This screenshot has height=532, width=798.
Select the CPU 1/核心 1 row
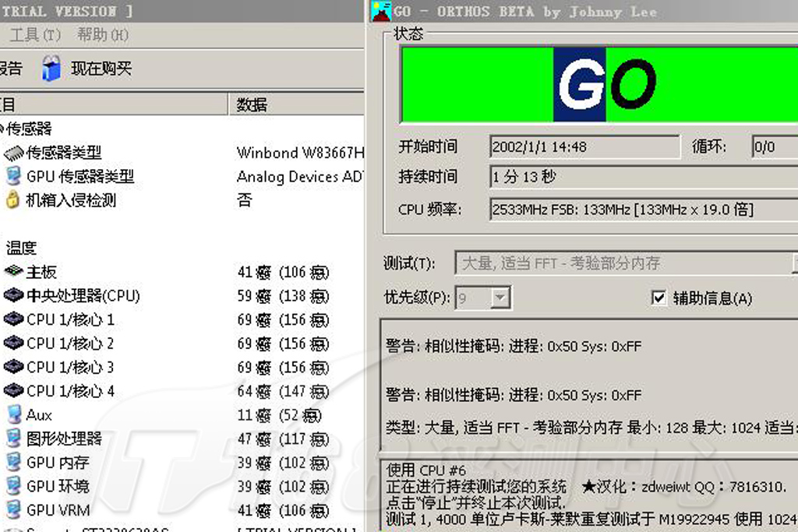(70, 319)
